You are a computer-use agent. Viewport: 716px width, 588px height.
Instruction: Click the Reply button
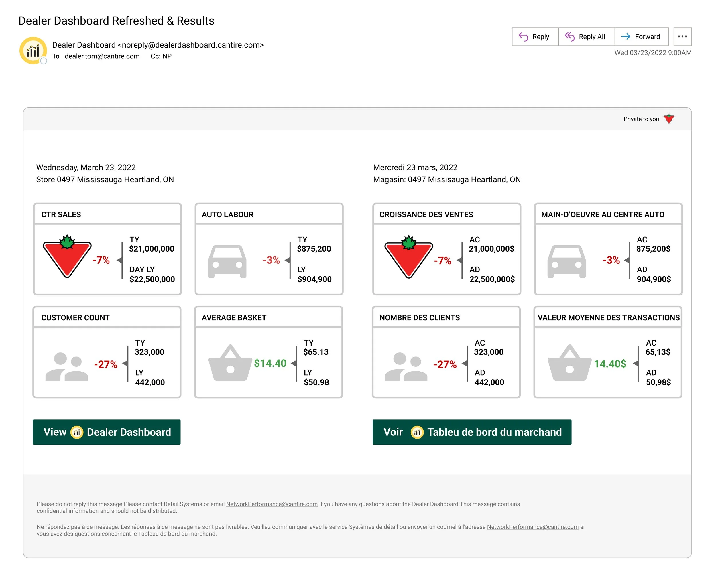[x=535, y=37]
